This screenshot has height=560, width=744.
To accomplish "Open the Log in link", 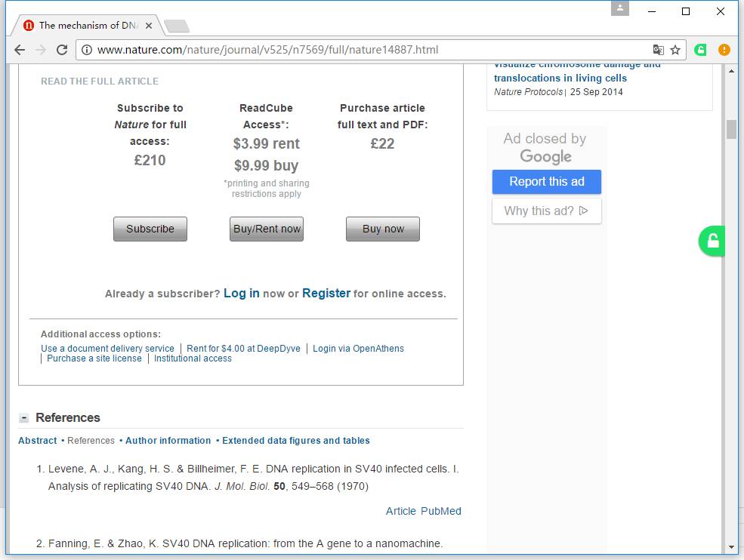I will pyautogui.click(x=242, y=294).
